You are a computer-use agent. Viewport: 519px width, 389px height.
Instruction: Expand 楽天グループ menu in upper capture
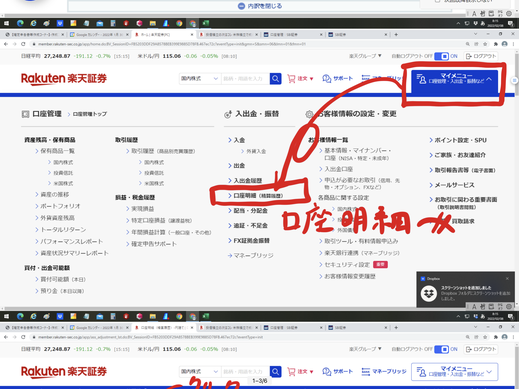click(x=365, y=56)
